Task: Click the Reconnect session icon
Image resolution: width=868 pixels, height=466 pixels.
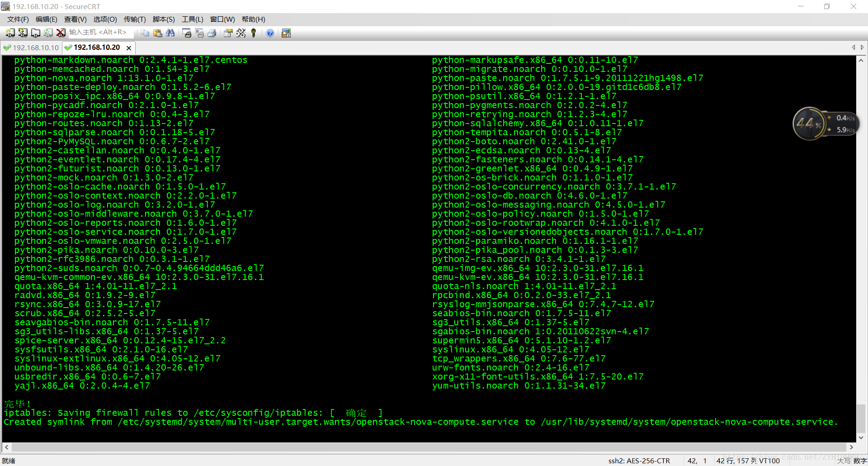Action: pyautogui.click(x=48, y=33)
